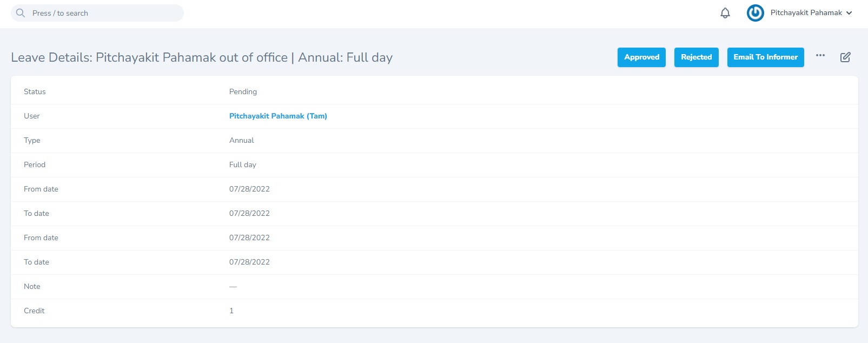868x343 pixels.
Task: Click the first From date value 07/28/2022
Action: tap(249, 189)
